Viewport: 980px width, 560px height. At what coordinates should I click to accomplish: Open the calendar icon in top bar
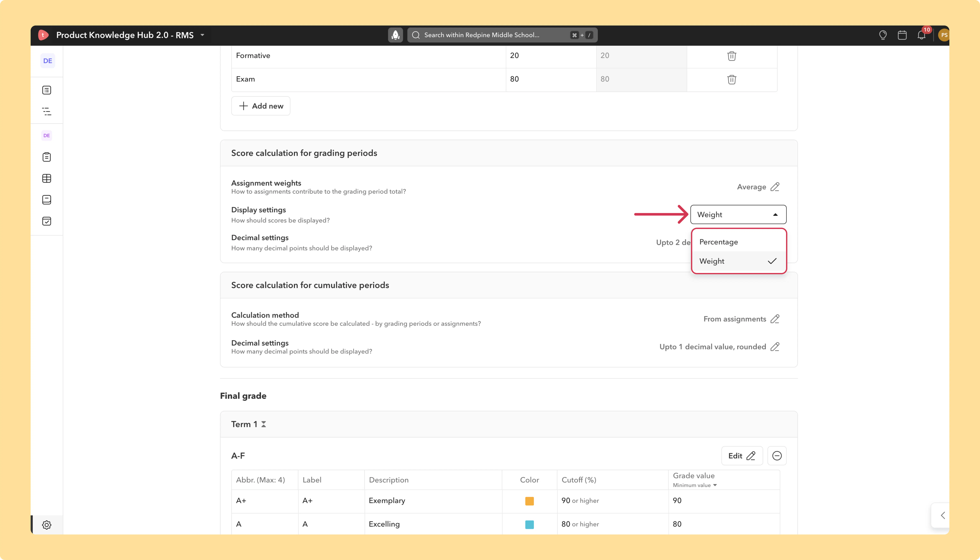click(902, 35)
